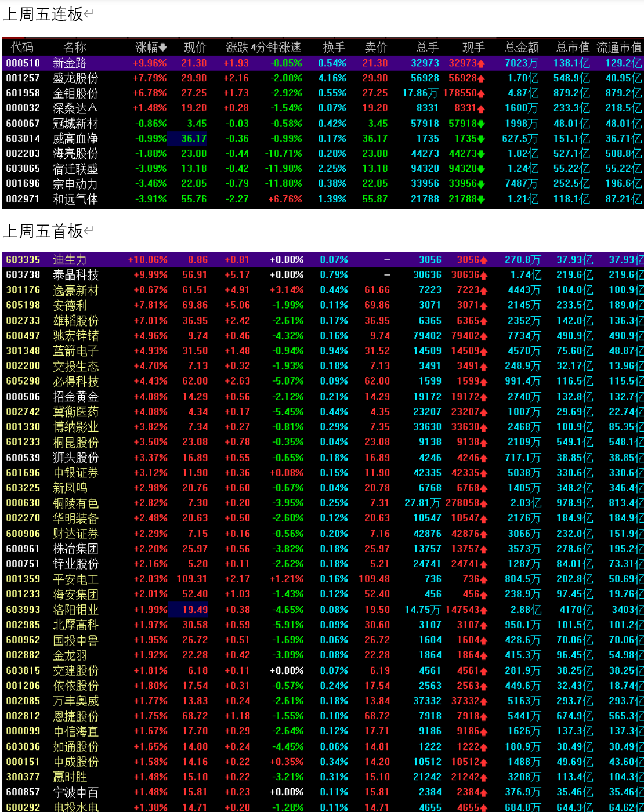The height and width of the screenshot is (812, 644).
Task: Click the 总金额 column header
Action: pyautogui.click(x=522, y=48)
